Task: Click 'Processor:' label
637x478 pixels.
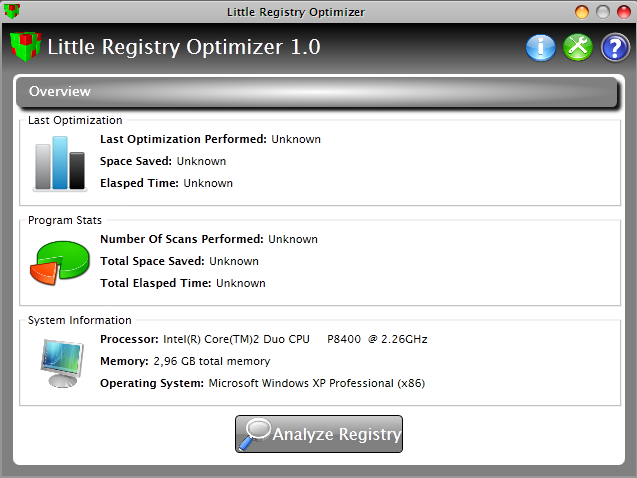Action: pos(129,339)
